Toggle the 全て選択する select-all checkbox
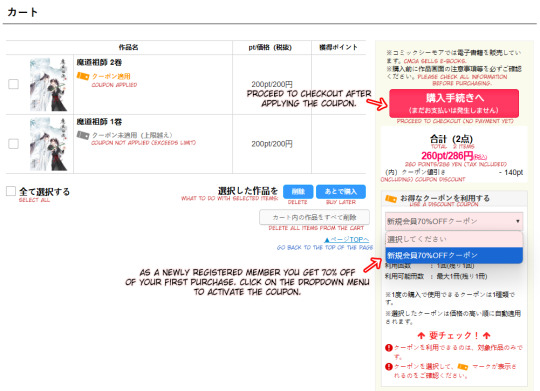 11,191
